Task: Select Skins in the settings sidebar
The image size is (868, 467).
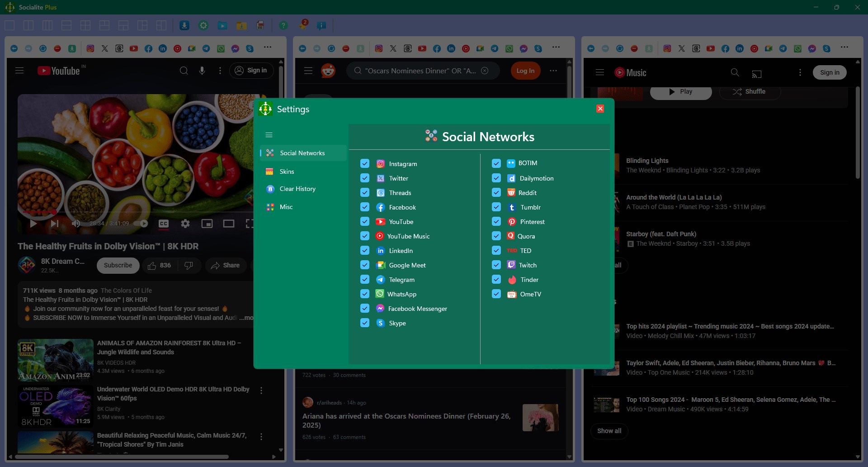Action: (286, 172)
